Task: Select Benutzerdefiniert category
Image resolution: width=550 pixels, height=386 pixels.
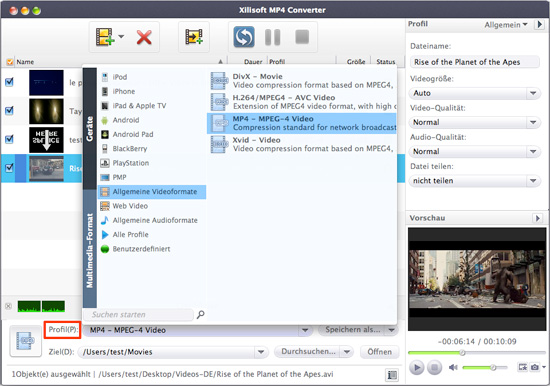Action: [152, 249]
